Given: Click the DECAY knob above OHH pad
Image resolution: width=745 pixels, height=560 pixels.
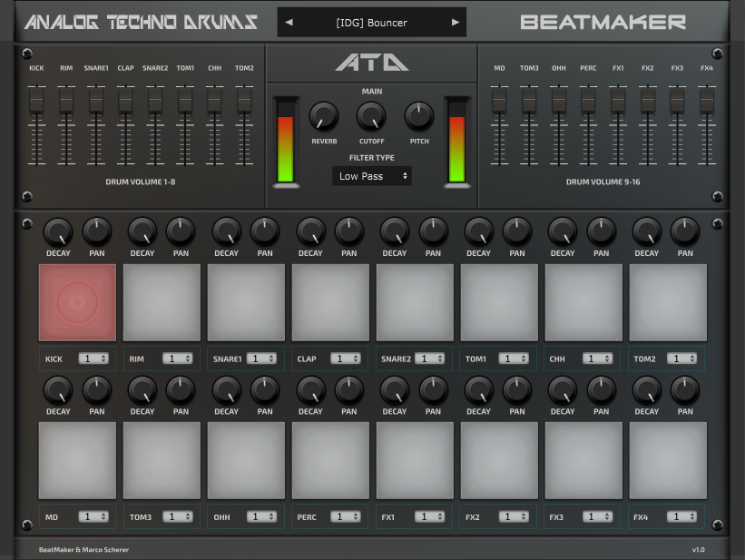Looking at the screenshot, I should pos(227,391).
